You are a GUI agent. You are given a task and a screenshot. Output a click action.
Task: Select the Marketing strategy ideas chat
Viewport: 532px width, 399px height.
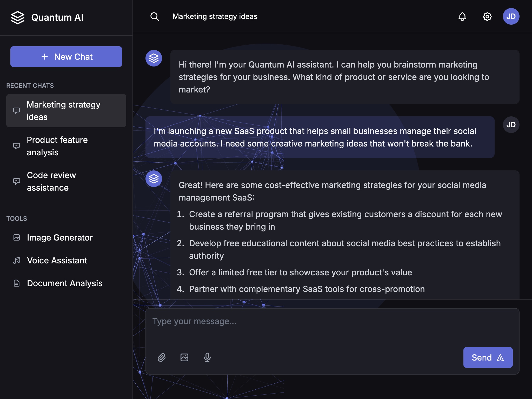click(x=63, y=111)
